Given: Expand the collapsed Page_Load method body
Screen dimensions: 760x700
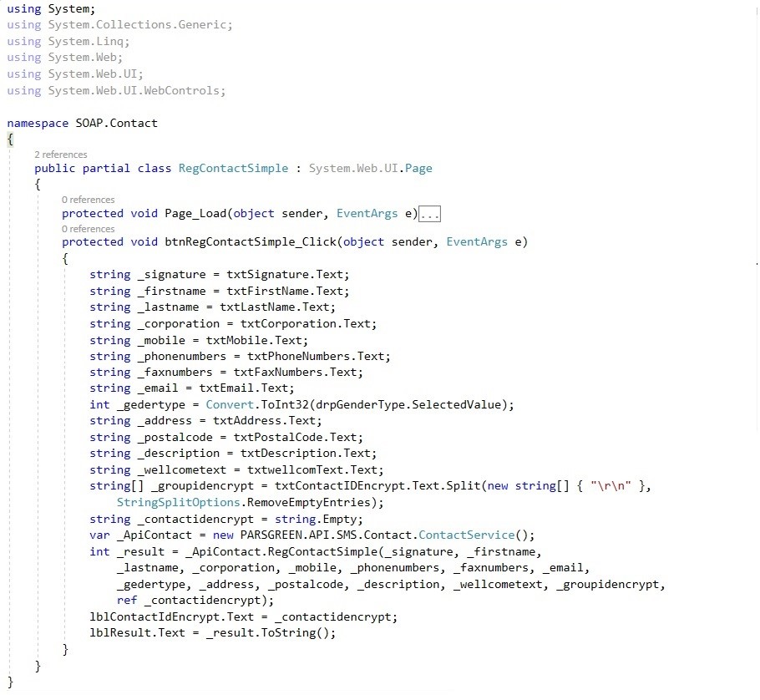Looking at the screenshot, I should 429,214.
